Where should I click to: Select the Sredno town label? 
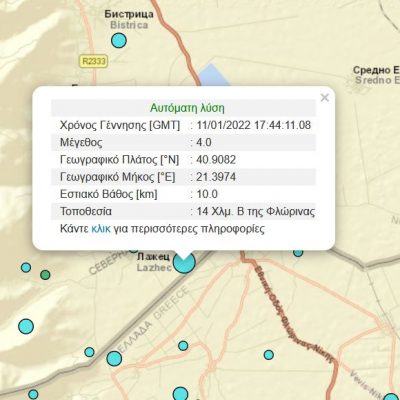click(376, 75)
